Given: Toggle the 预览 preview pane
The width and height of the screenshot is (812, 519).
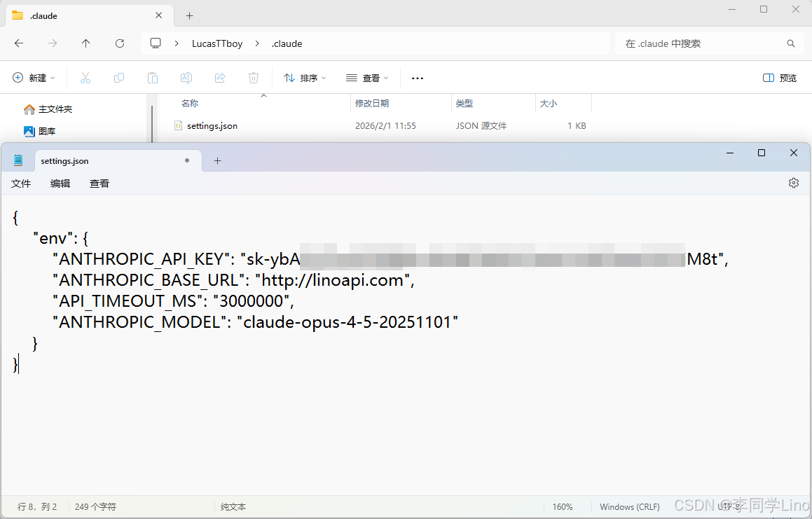Looking at the screenshot, I should (x=779, y=78).
